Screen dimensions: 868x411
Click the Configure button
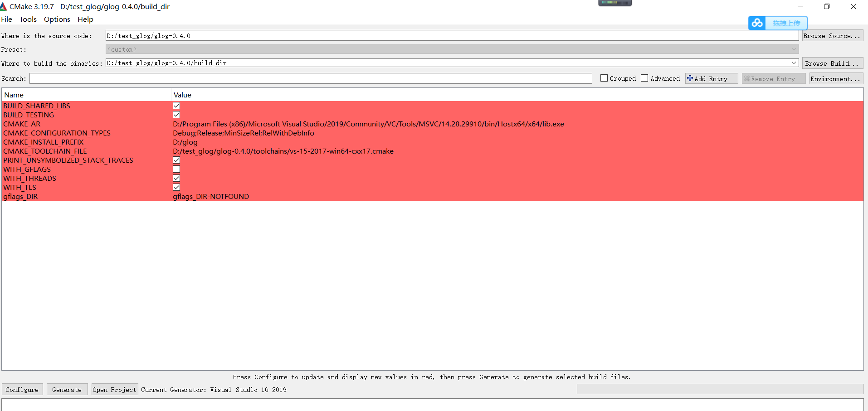(x=22, y=390)
